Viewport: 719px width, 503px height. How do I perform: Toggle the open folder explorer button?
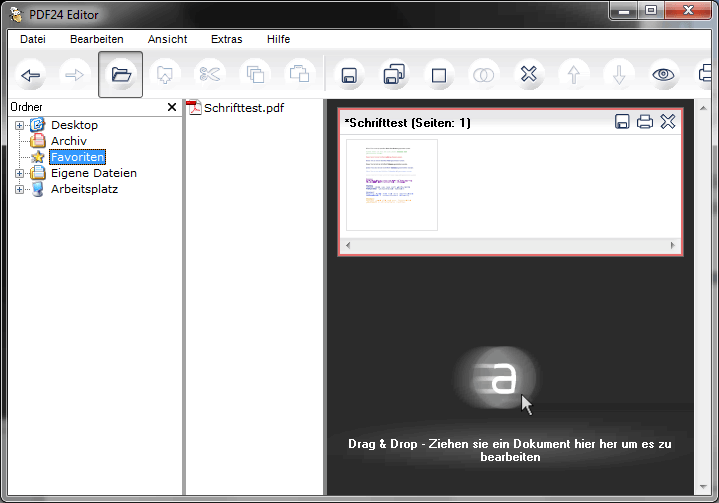click(121, 74)
